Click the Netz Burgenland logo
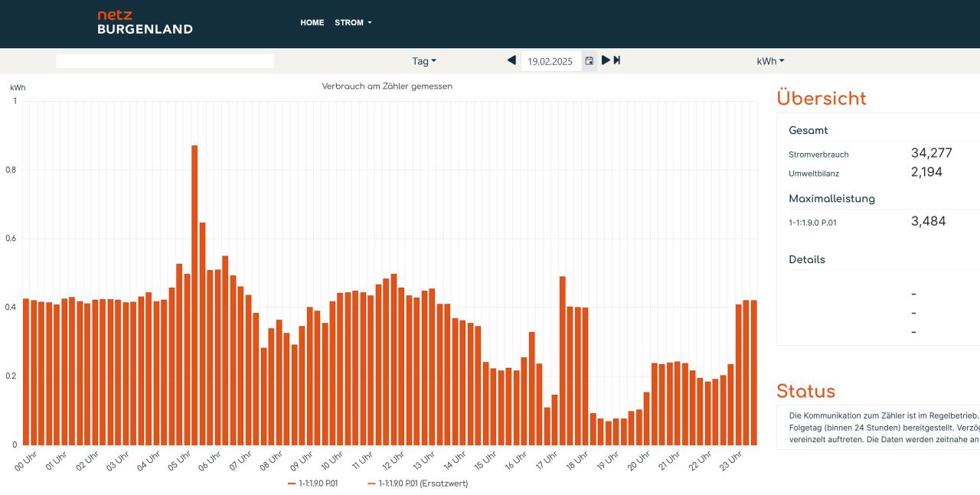This screenshot has height=495, width=980. pos(145,23)
